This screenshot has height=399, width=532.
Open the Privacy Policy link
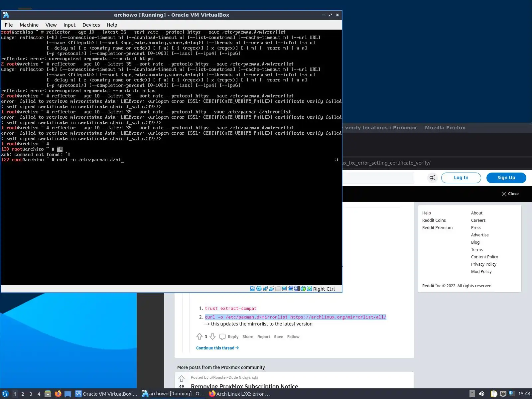tap(483, 264)
